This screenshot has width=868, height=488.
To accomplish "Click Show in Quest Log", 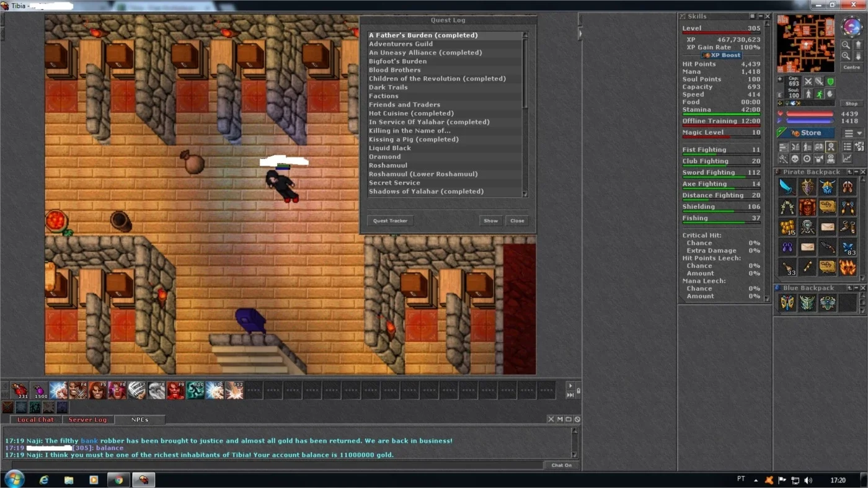I will click(490, 220).
